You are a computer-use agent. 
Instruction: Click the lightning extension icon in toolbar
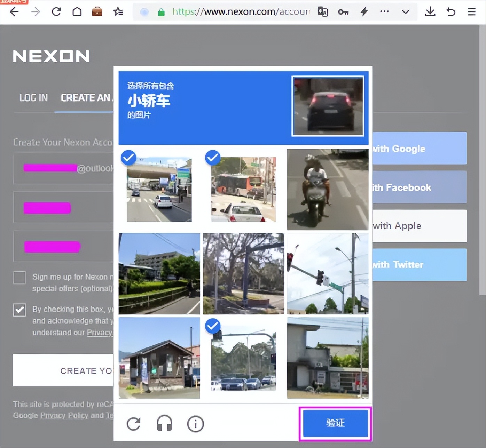tap(364, 11)
